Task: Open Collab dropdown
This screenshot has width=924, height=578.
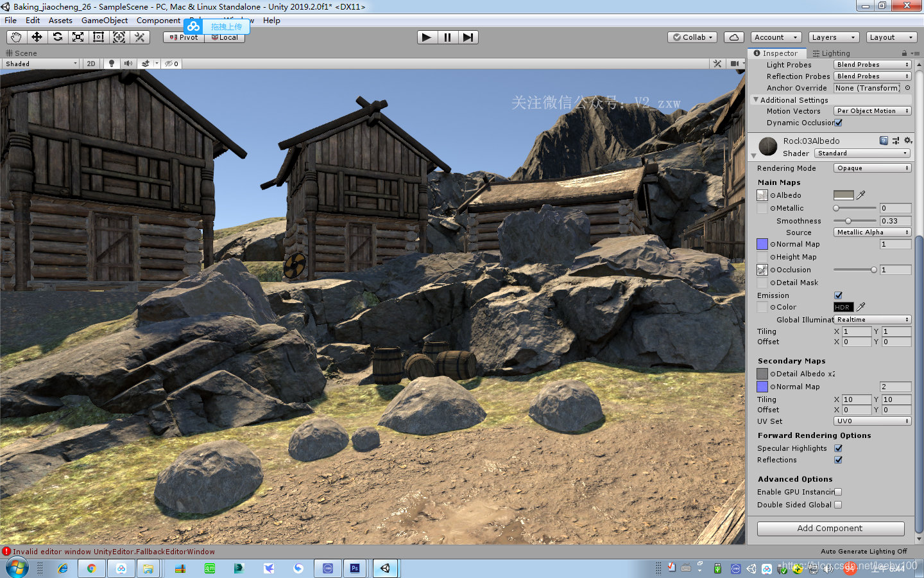Action: coord(692,37)
